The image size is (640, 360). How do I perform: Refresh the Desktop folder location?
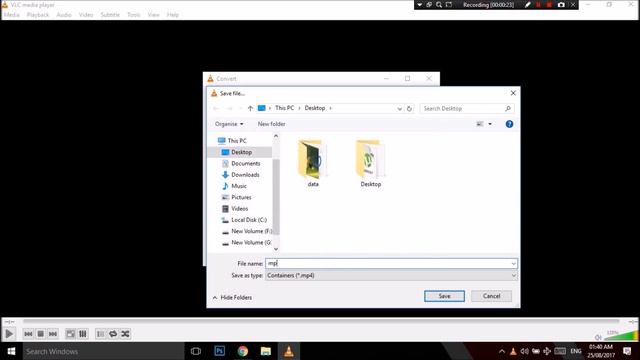click(409, 109)
